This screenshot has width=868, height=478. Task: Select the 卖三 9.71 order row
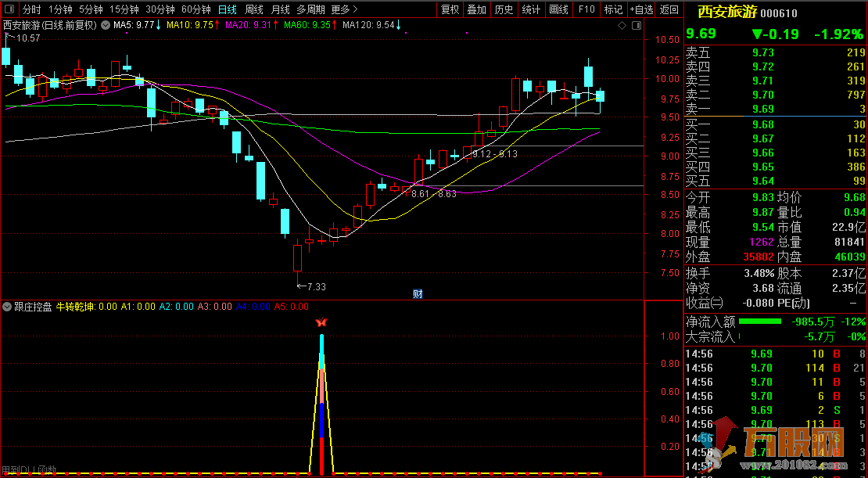point(775,81)
